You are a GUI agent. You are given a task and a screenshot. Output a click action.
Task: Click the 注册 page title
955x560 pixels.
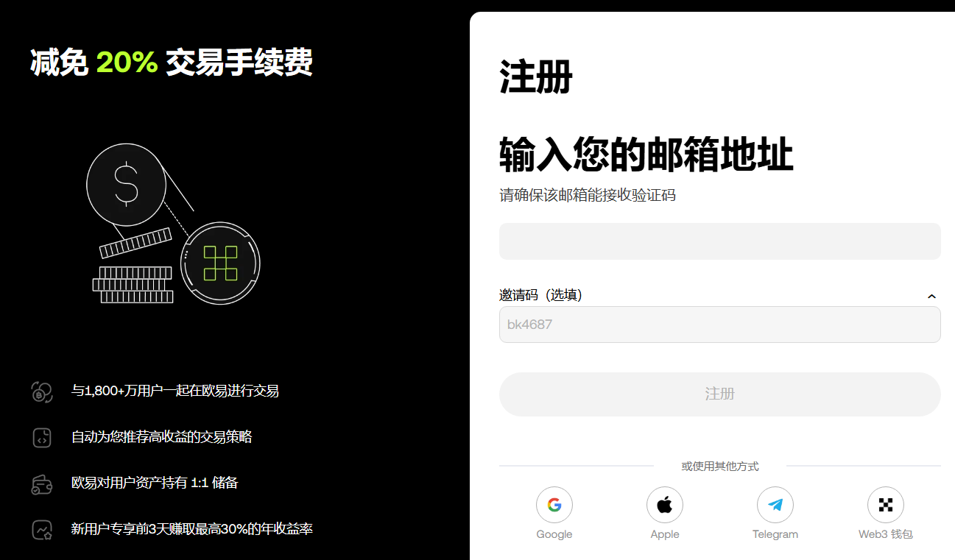[x=536, y=77]
